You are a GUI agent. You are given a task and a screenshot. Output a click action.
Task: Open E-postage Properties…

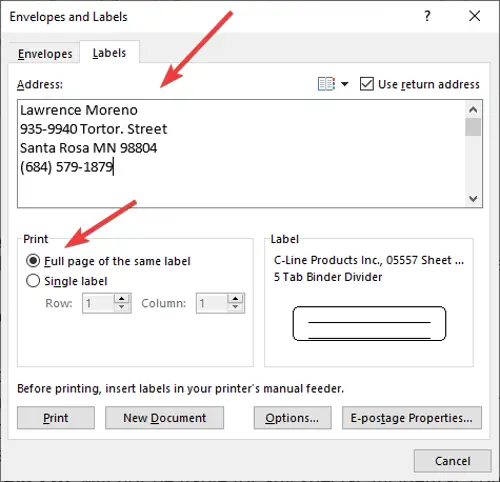(412, 418)
